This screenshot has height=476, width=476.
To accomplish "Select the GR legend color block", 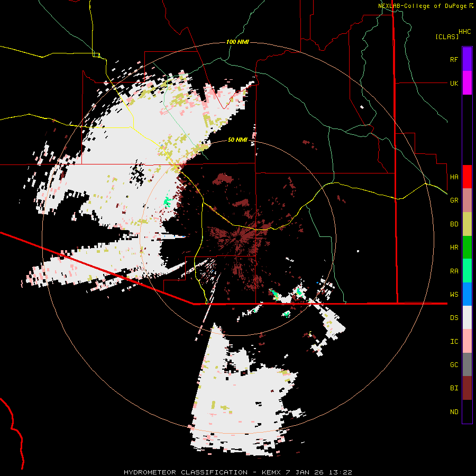I will 467,200.
